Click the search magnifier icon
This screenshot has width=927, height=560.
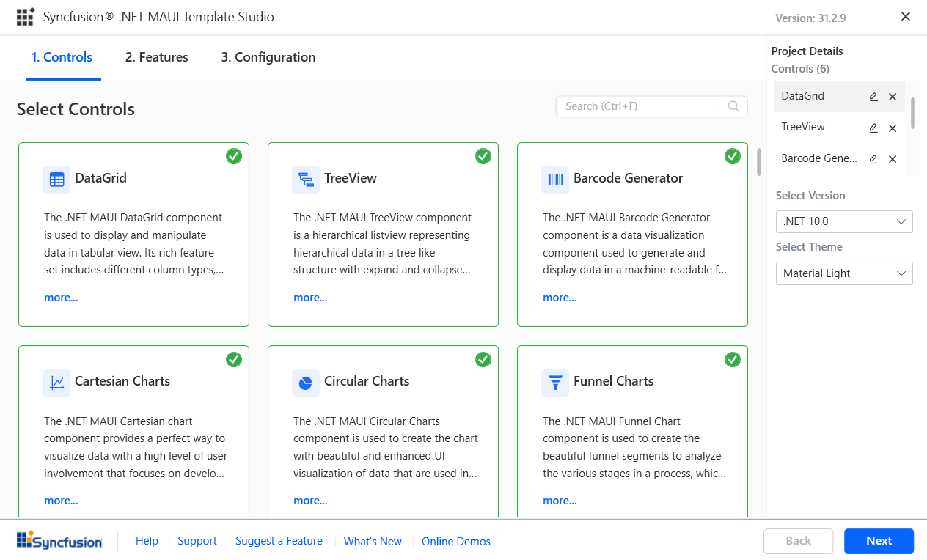733,106
